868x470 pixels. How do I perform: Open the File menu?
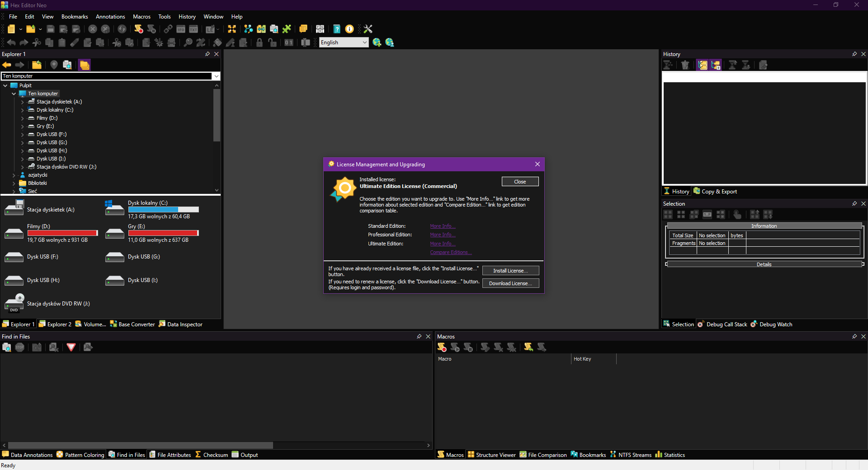tap(13, 17)
